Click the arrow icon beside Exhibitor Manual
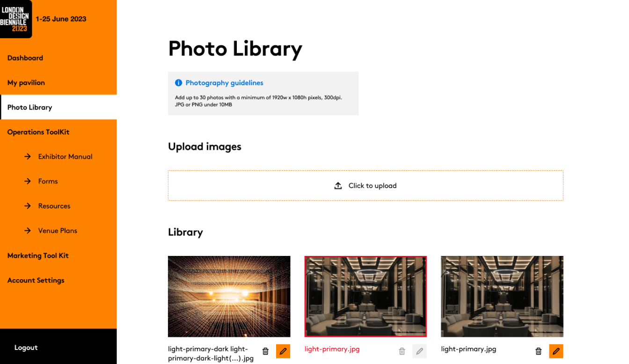This screenshot has height=364, width=629. (x=28, y=157)
